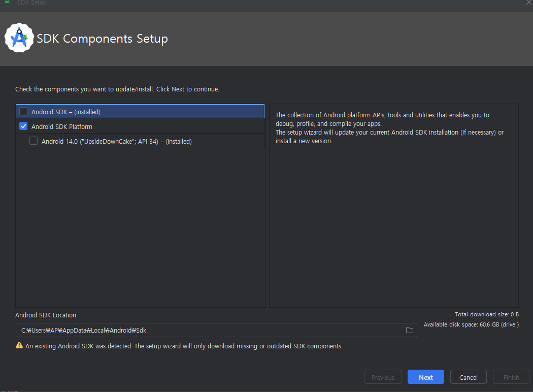Click the Android Studio logo icon
This screenshot has height=392, width=533.
coord(19,38)
